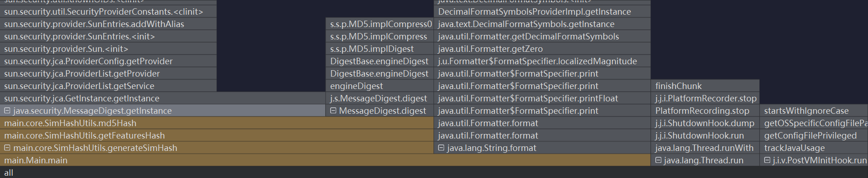Screen dimensions: 868x178
Task: Collapse the j.i.v.PostVMInitHook.run frame icon
Action: coord(767,160)
